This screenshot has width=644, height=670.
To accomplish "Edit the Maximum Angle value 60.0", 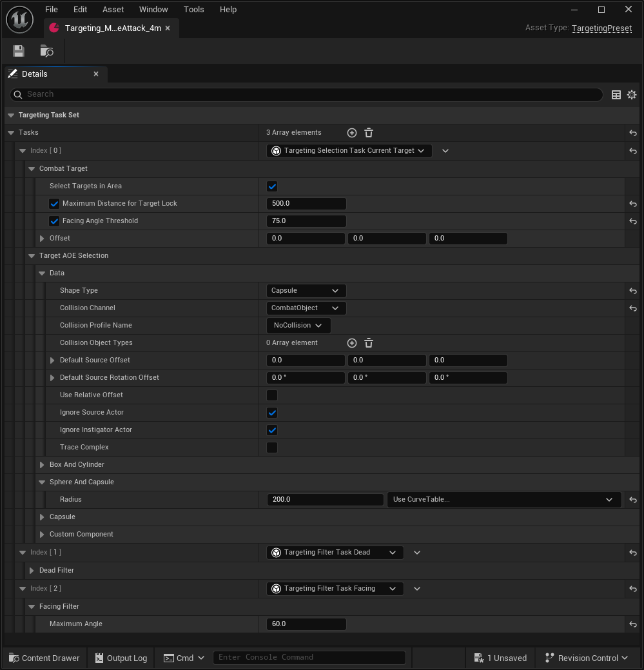I will 306,624.
